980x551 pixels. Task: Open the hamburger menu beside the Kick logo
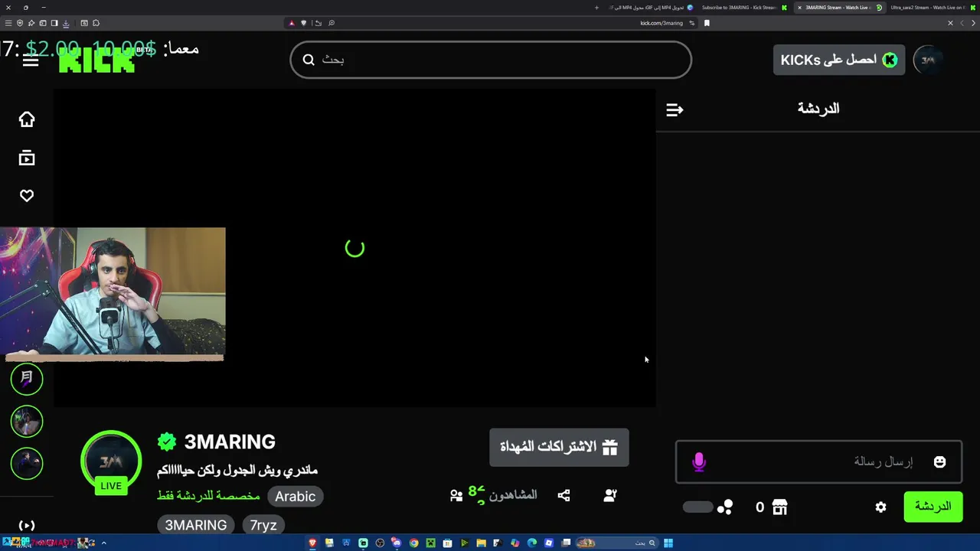[x=31, y=60]
